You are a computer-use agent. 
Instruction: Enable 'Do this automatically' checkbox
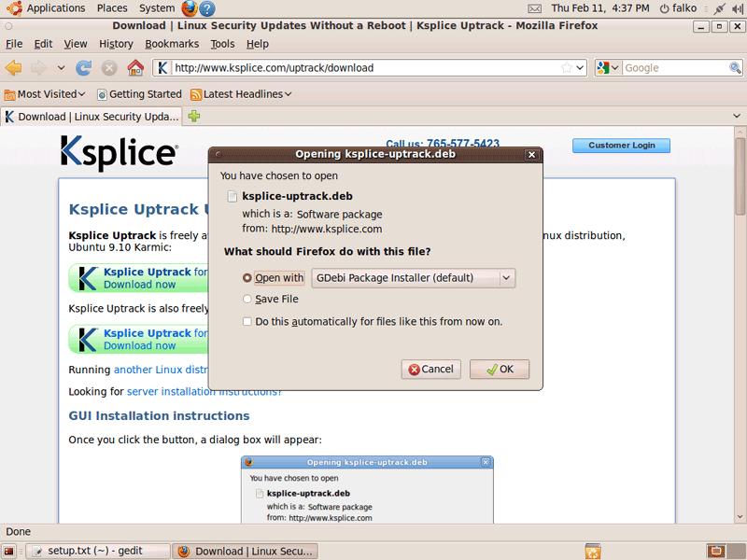point(247,322)
